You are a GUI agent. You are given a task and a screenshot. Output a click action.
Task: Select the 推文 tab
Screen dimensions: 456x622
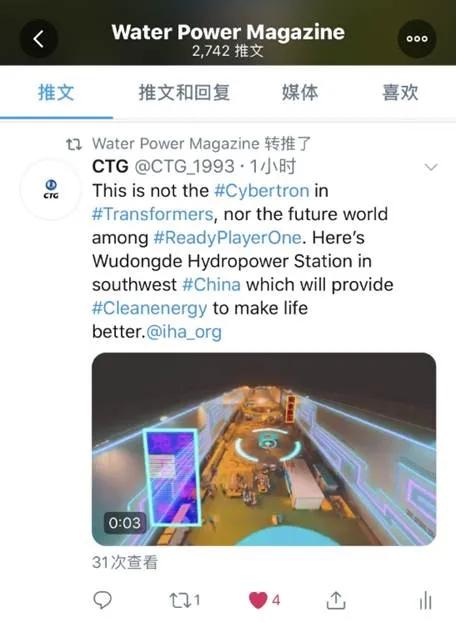click(x=56, y=92)
